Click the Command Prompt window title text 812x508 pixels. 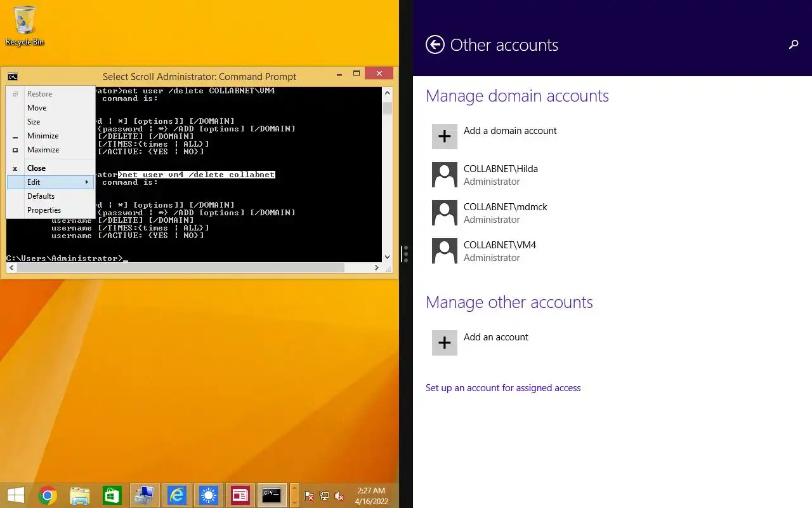pos(200,77)
